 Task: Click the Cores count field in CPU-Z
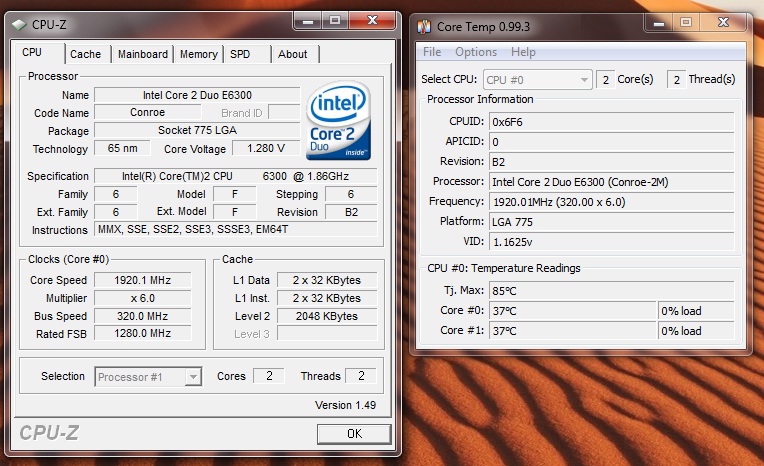click(x=269, y=376)
